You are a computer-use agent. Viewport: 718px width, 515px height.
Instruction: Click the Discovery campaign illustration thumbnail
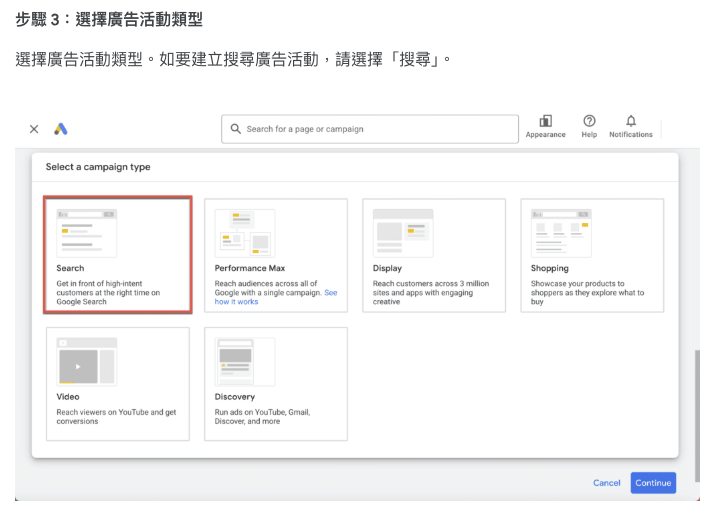tap(245, 362)
